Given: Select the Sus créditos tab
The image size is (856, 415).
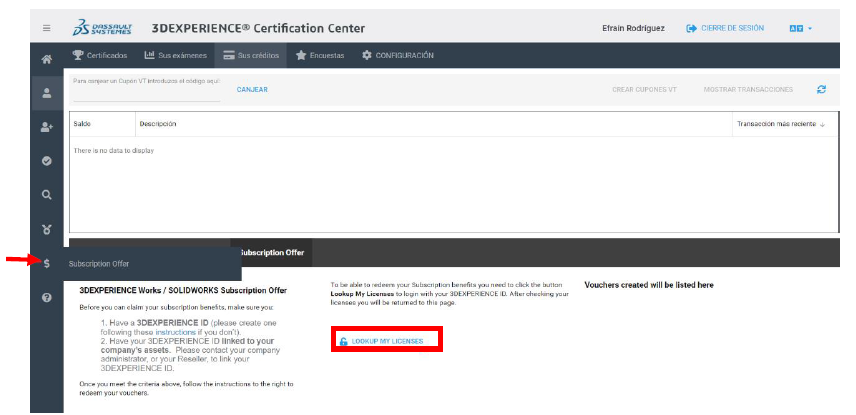Looking at the screenshot, I should click(x=251, y=56).
